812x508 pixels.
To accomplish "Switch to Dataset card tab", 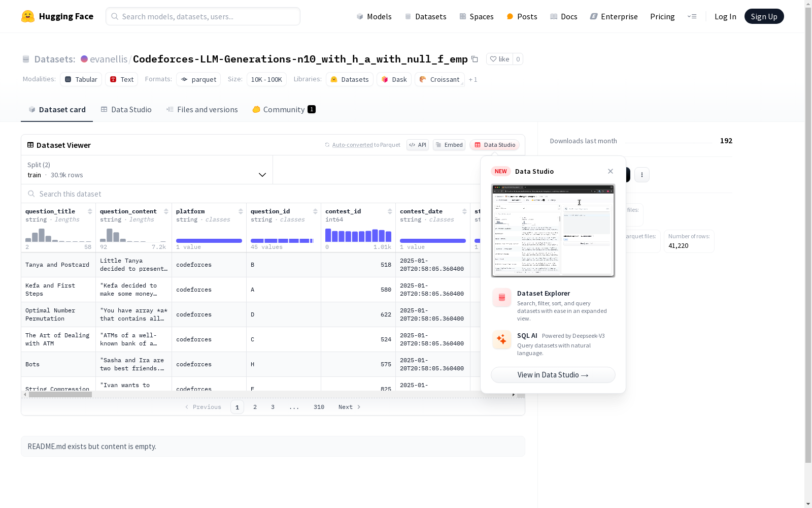I will pos(57,110).
